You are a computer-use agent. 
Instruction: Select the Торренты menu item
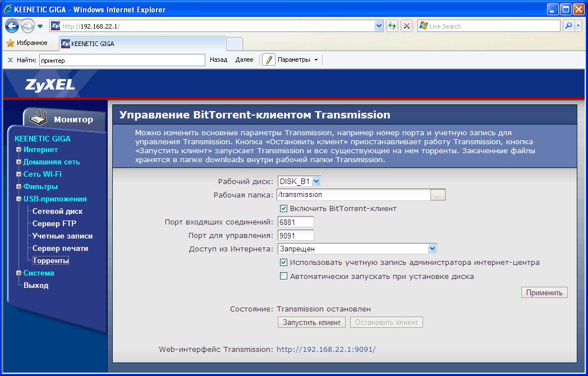(50, 260)
